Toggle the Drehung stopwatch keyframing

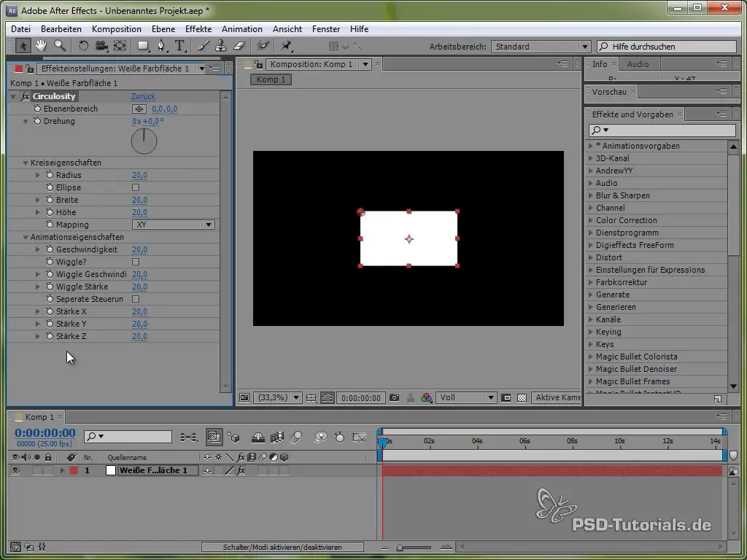click(37, 121)
